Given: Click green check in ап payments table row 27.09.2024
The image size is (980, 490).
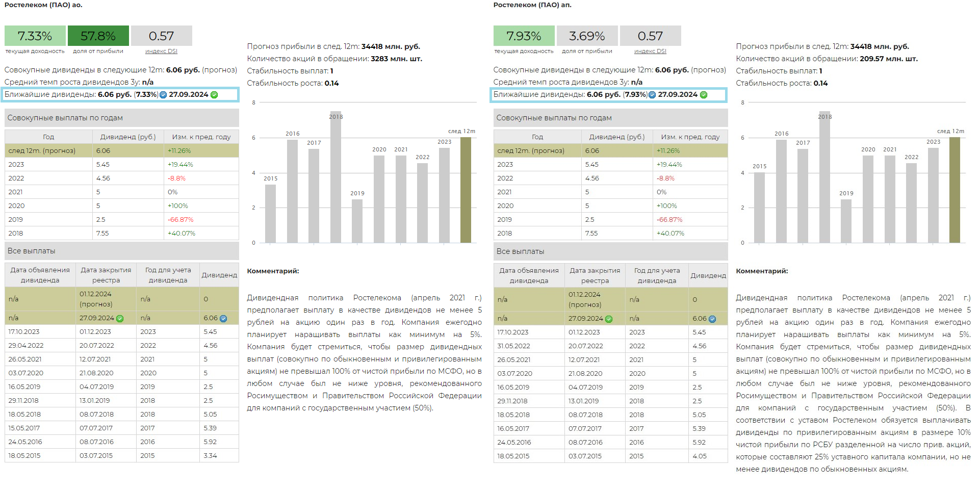Looking at the screenshot, I should (x=609, y=319).
